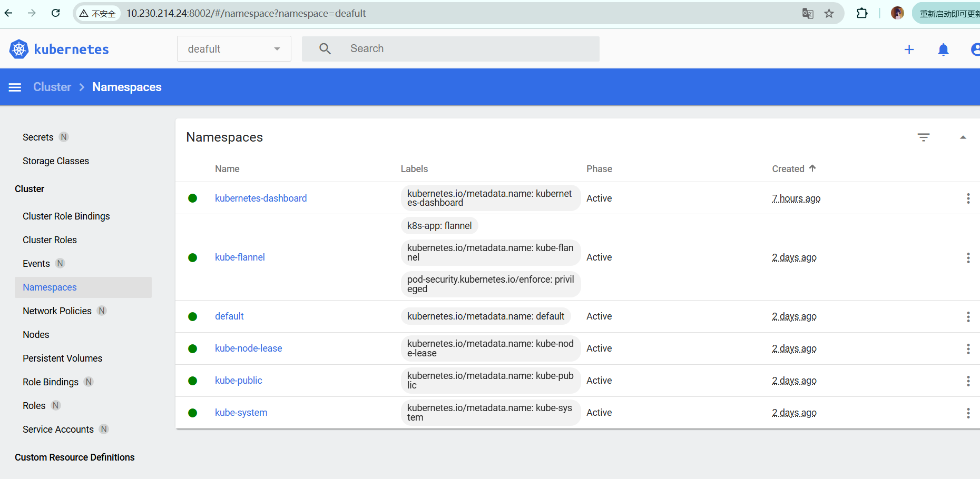Click the translate page icon
The image size is (980, 479).
[808, 14]
